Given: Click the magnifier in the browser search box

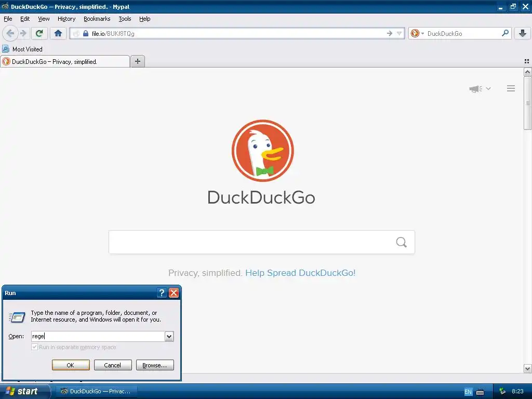Looking at the screenshot, I should tap(505, 33).
